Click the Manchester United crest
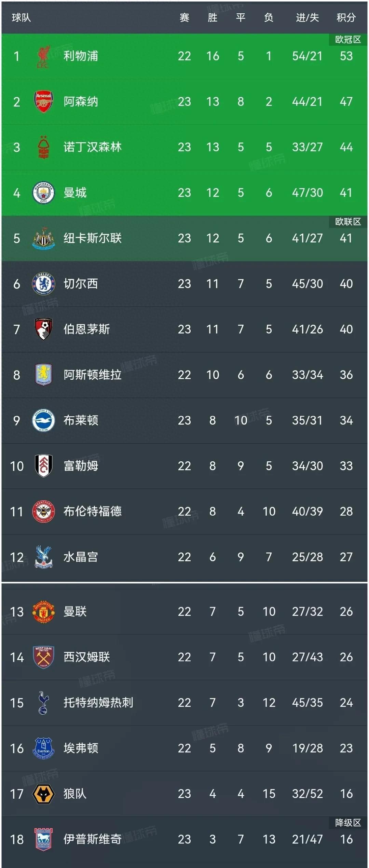Screen dimensions: 369x868 43,612
